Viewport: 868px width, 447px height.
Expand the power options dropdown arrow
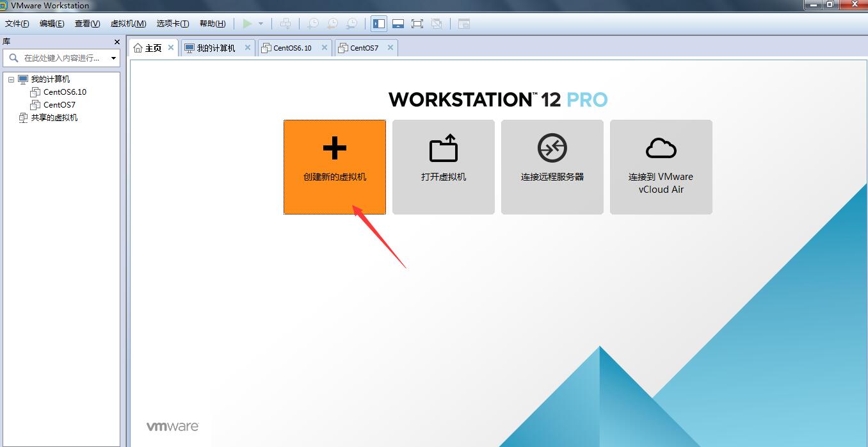[x=261, y=24]
